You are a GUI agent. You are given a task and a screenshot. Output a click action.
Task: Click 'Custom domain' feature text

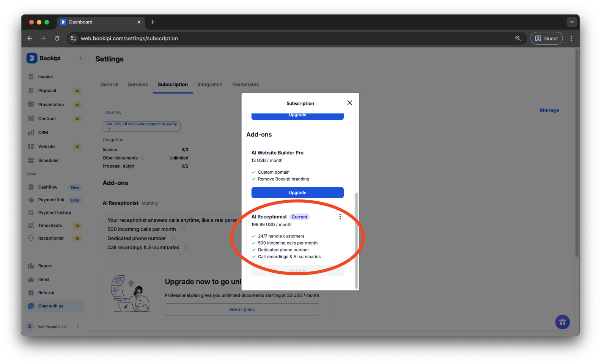274,172
